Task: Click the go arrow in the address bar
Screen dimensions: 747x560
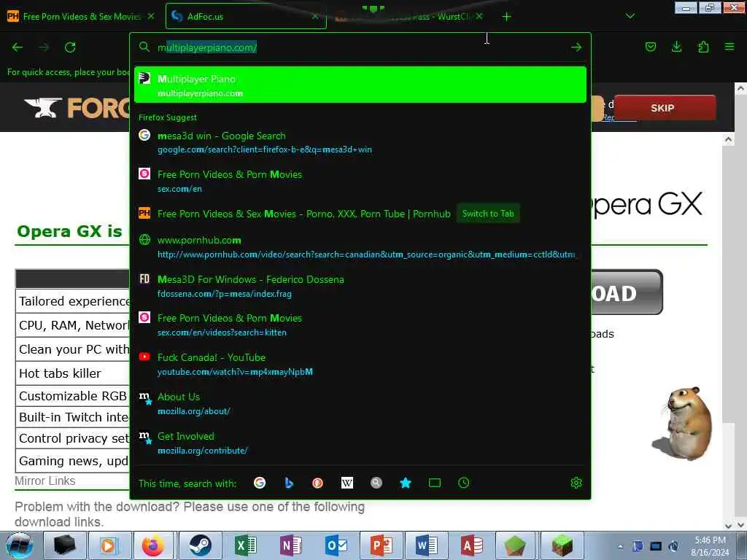Action: [x=576, y=47]
